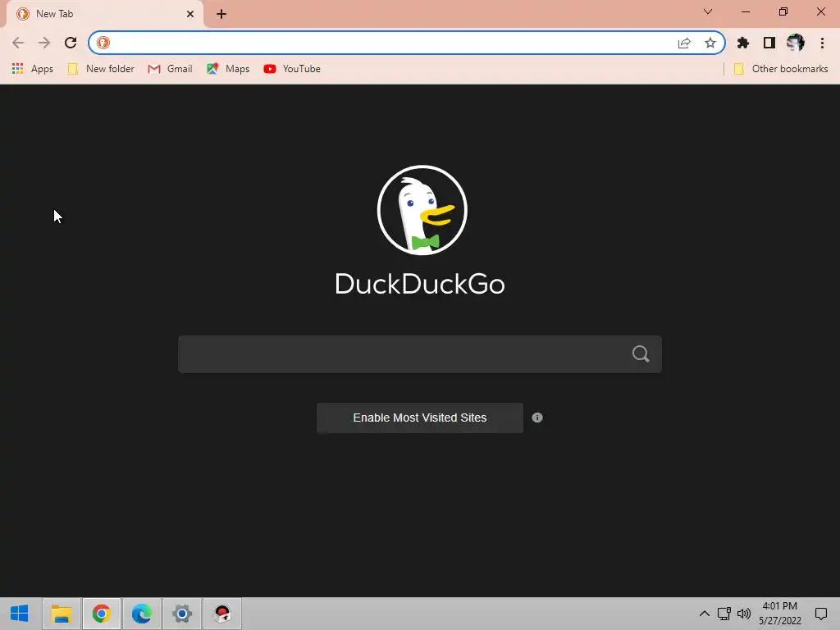840x630 pixels.
Task: Open the clock showing 4:01 PM
Action: (780, 614)
